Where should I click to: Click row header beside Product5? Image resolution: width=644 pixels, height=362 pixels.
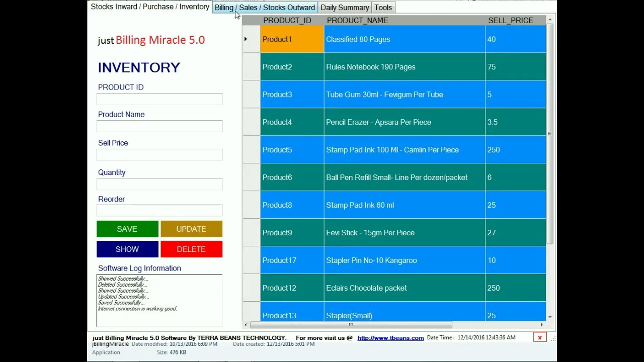pos(251,150)
